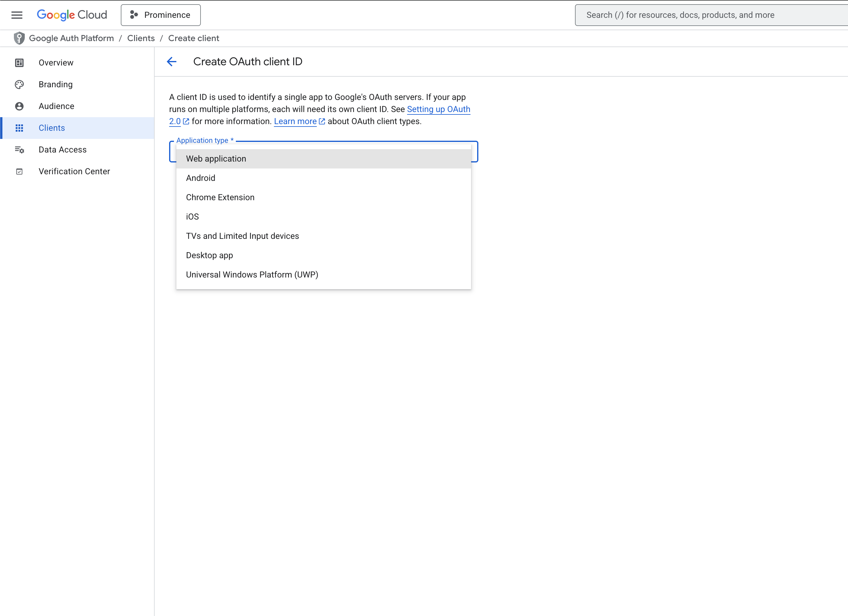Viewport: 848px width, 616px height.
Task: Open the hamburger navigation menu
Action: pyautogui.click(x=17, y=15)
